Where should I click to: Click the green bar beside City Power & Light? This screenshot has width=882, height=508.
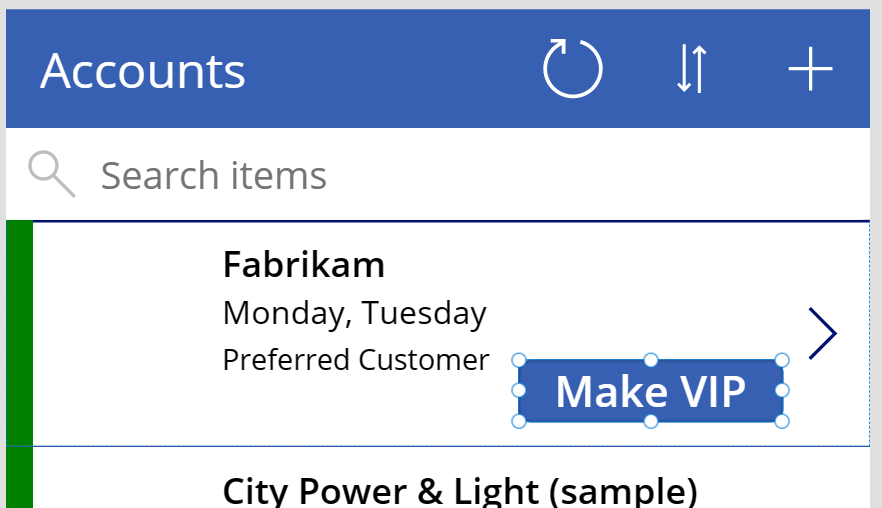[20, 480]
